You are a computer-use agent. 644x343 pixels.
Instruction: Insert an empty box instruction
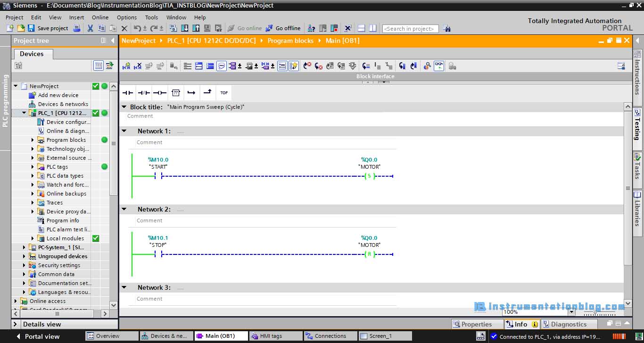click(x=175, y=93)
